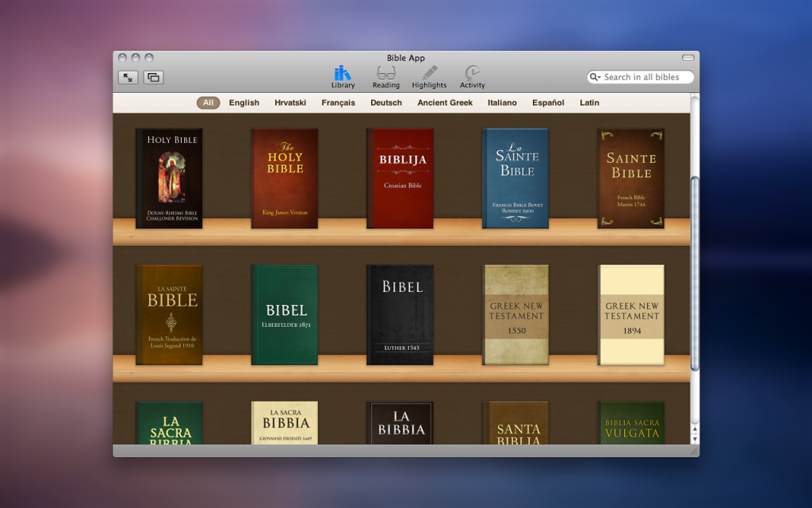Open the Bibel Elberfelder 1871 book
Image resolution: width=812 pixels, height=508 pixels.
click(x=285, y=314)
